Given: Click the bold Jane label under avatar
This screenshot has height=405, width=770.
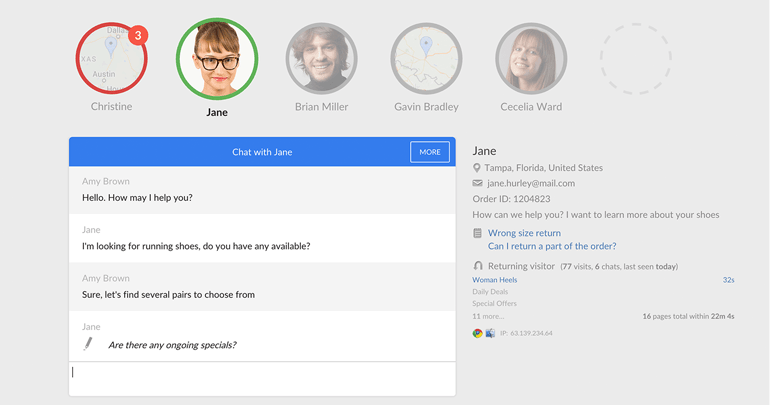Looking at the screenshot, I should [217, 112].
